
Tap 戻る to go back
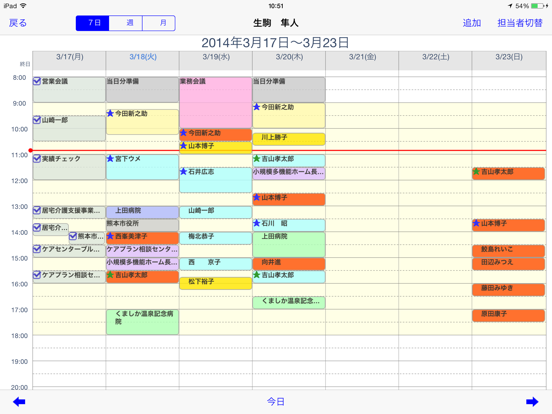click(x=18, y=23)
